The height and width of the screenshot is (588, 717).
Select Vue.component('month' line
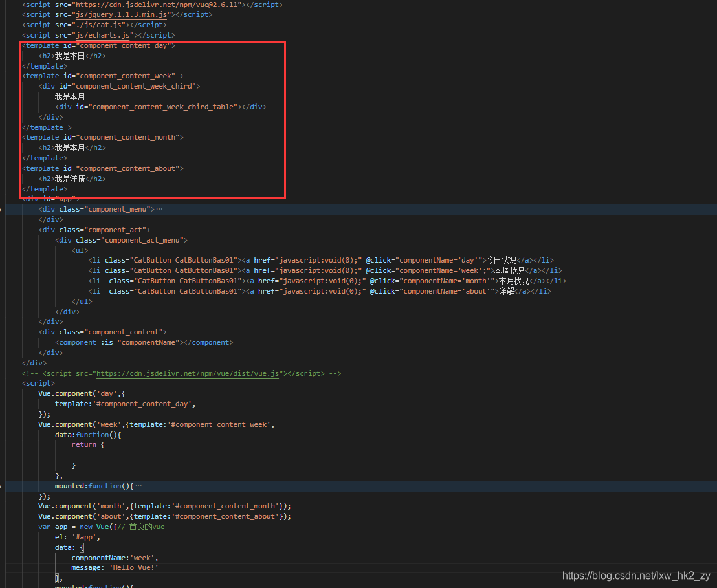pyautogui.click(x=164, y=506)
